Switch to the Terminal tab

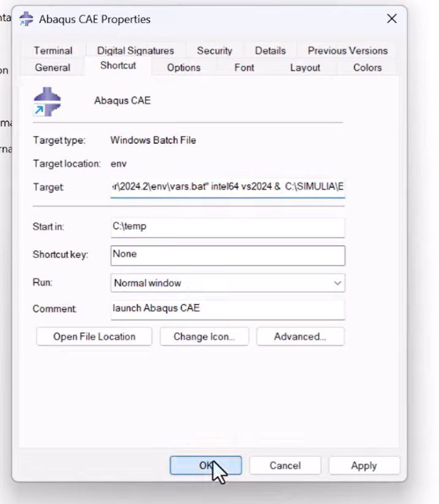53,51
